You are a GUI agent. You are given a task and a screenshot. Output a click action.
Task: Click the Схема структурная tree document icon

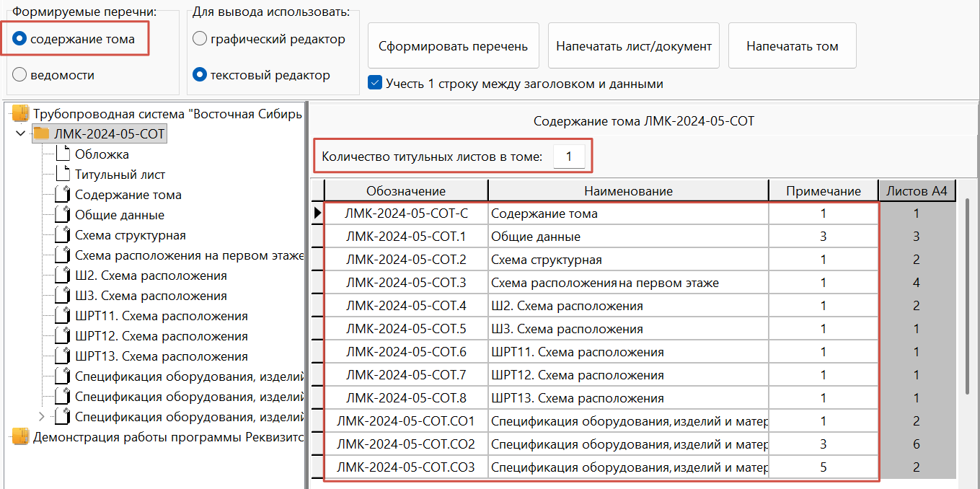tap(63, 234)
